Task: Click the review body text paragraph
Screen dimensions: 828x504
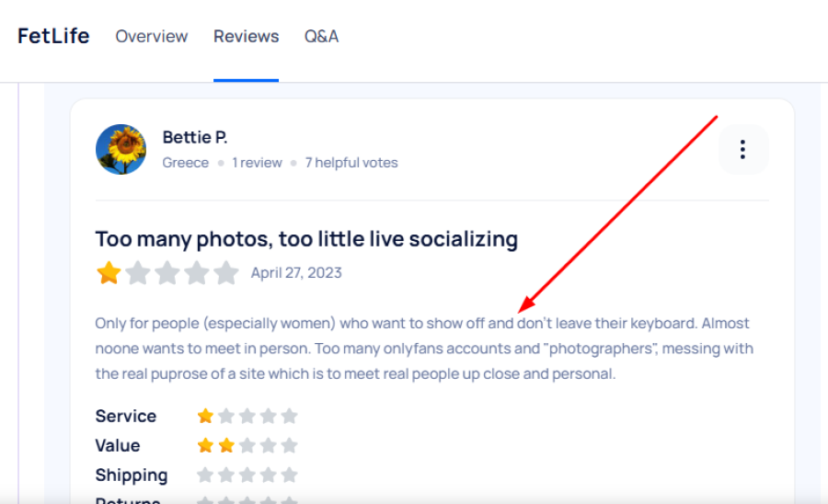Action: tap(423, 349)
